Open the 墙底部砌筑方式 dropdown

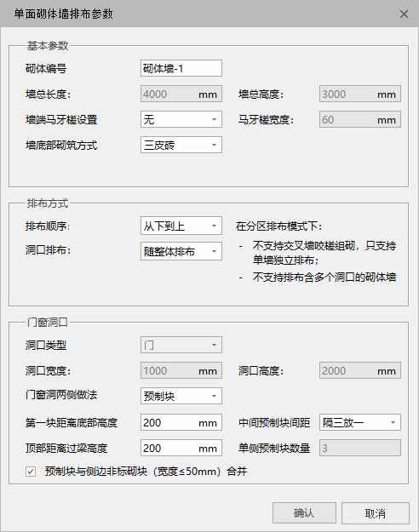click(181, 145)
